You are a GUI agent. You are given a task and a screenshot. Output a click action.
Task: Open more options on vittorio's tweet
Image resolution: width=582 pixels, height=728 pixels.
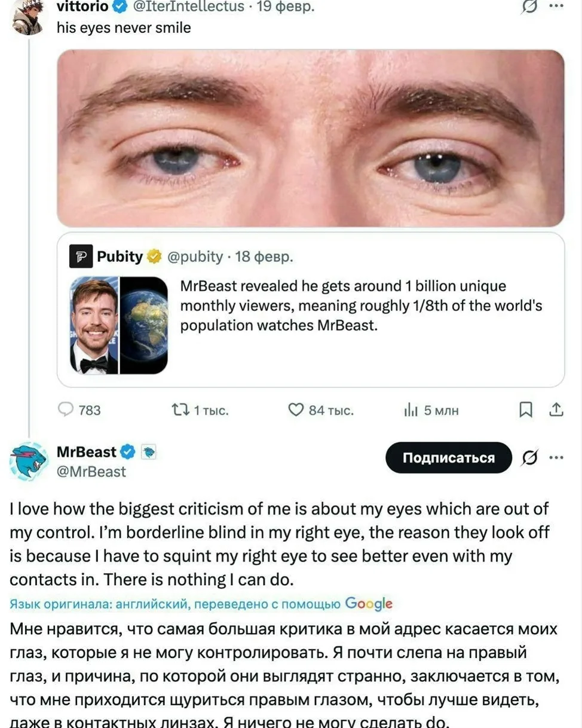tap(556, 6)
